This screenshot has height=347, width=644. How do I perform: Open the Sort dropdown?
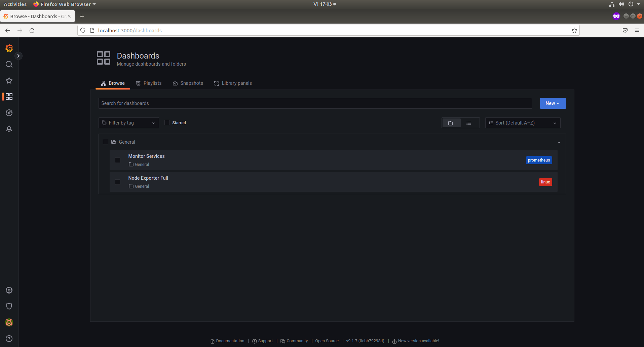click(x=523, y=123)
